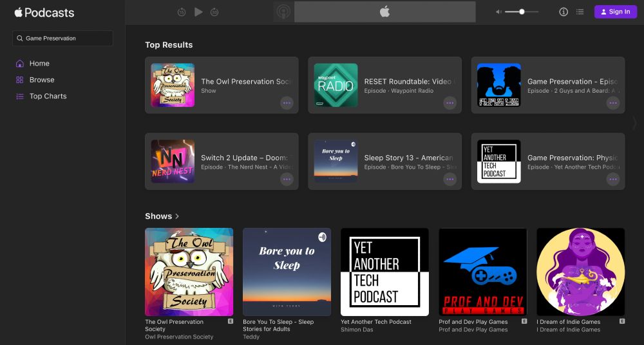Mute using the speaker volume icon

click(498, 12)
